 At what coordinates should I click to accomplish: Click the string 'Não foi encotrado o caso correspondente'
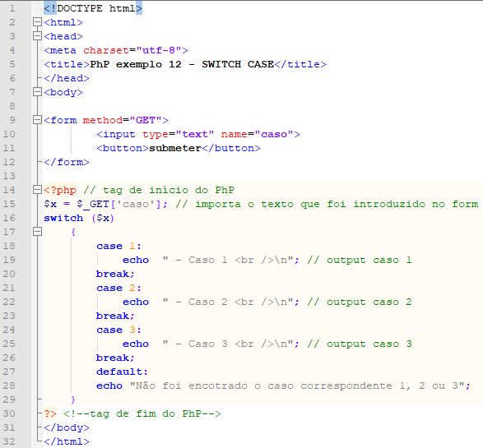pyautogui.click(x=263, y=386)
